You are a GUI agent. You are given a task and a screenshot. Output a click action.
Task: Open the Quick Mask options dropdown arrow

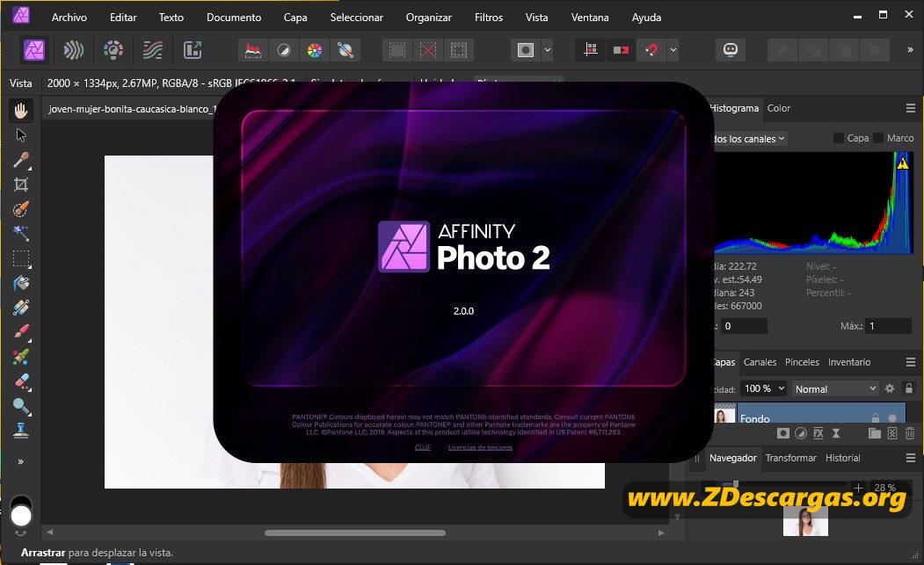[548, 51]
